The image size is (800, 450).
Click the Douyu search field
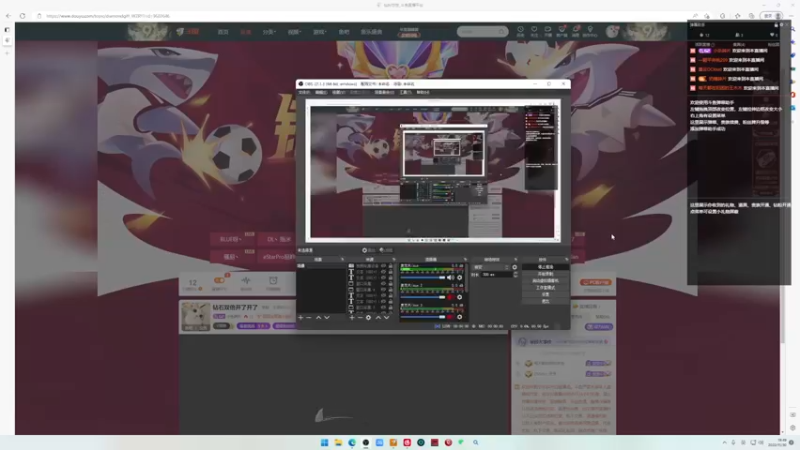point(482,32)
